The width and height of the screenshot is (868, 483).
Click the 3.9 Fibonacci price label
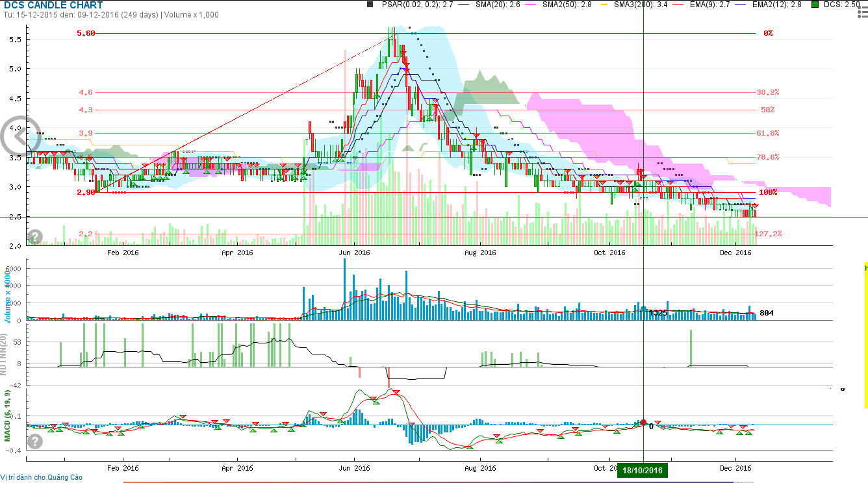[x=86, y=133]
